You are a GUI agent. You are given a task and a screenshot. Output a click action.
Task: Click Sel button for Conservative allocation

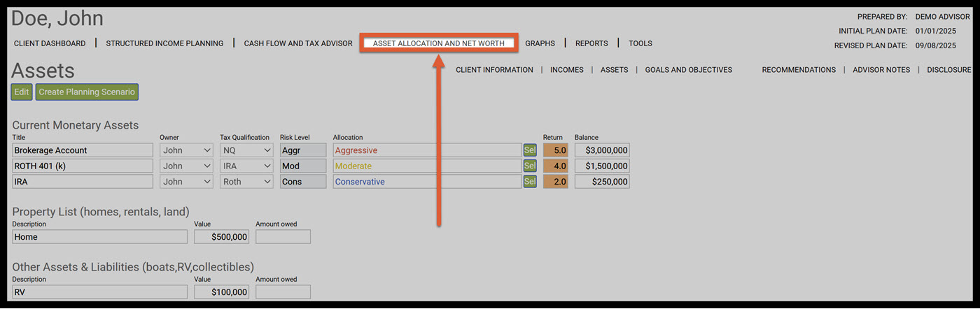pyautogui.click(x=530, y=182)
